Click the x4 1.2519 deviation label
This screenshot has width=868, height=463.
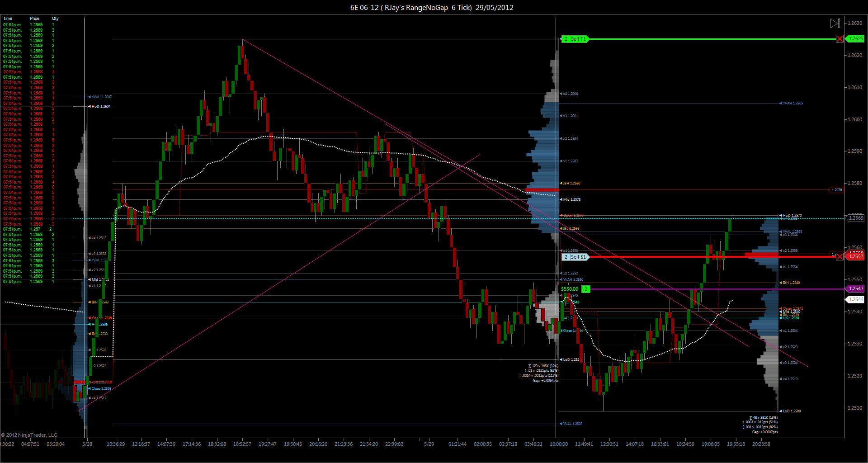[x=789, y=379]
